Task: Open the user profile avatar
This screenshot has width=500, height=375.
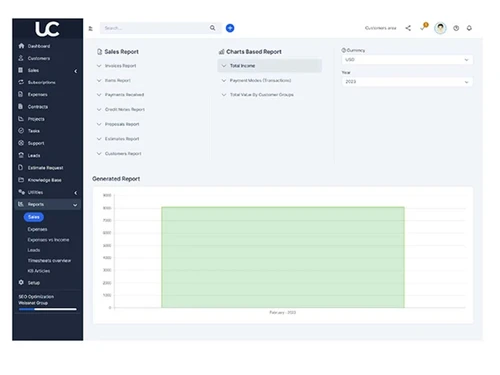Action: click(x=440, y=28)
